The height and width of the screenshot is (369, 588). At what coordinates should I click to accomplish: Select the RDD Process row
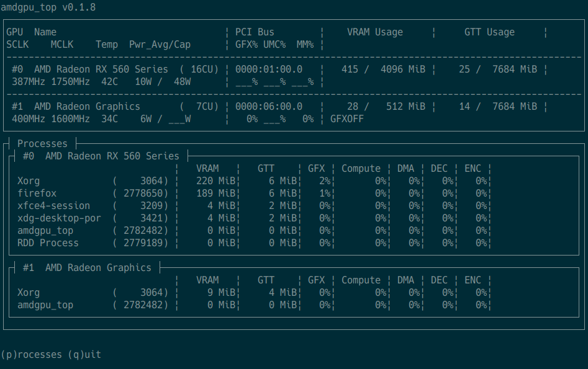tap(254, 242)
